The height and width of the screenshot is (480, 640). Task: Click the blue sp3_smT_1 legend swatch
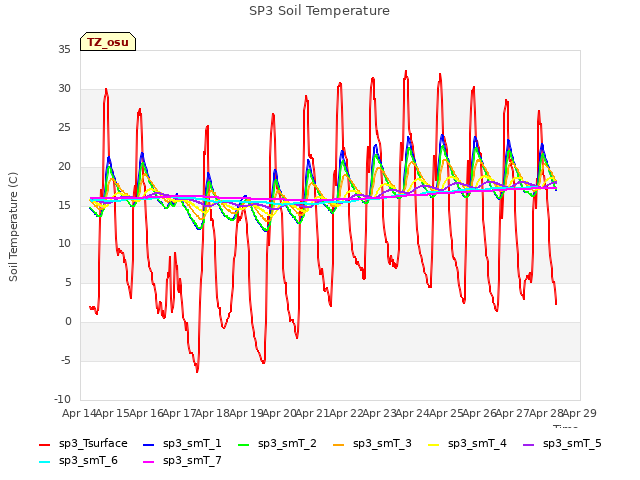(149, 444)
